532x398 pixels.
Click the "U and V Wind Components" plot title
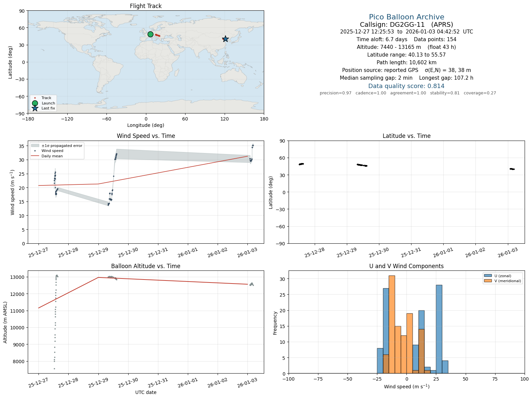(406, 266)
